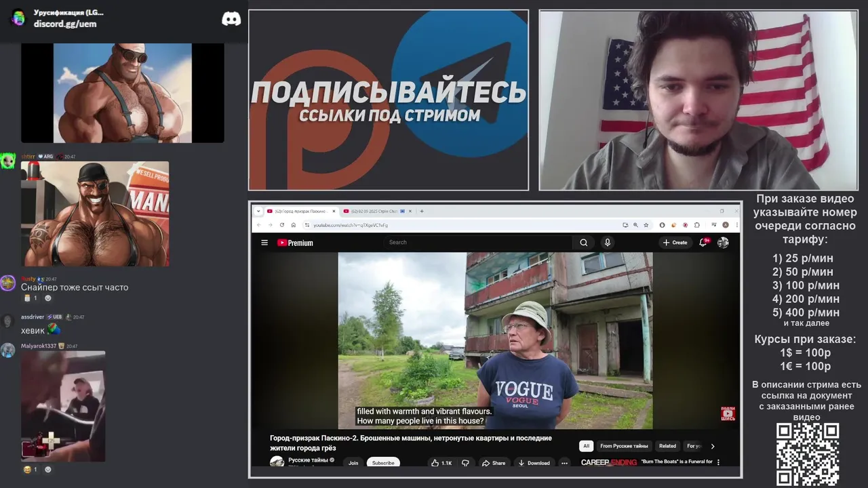Image resolution: width=868 pixels, height=488 pixels.
Task: Open the browser tab search dropdown arrow
Action: click(258, 211)
